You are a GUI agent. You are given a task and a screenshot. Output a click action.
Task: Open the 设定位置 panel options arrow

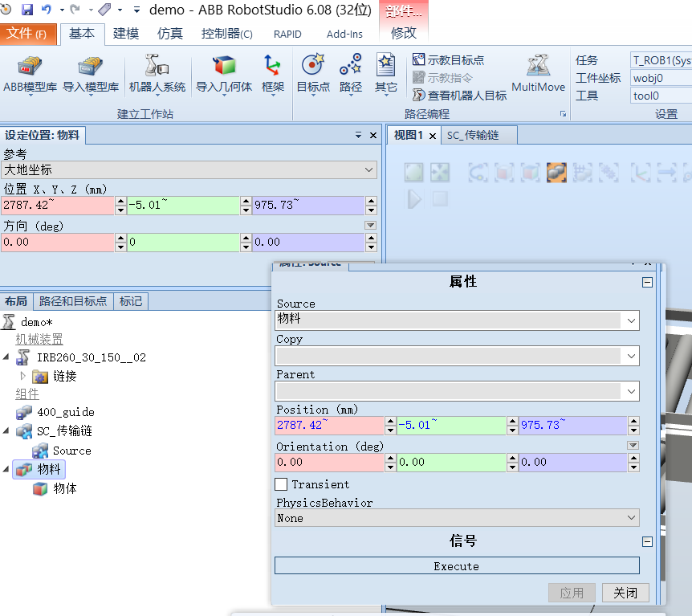pyautogui.click(x=358, y=135)
